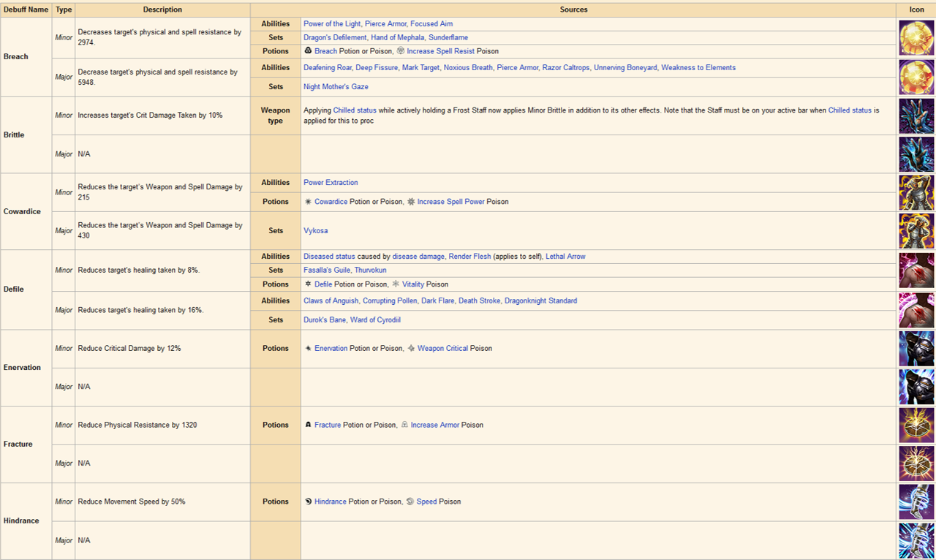The height and width of the screenshot is (560, 936).
Task: Click the Death Stroke link
Action: [480, 300]
